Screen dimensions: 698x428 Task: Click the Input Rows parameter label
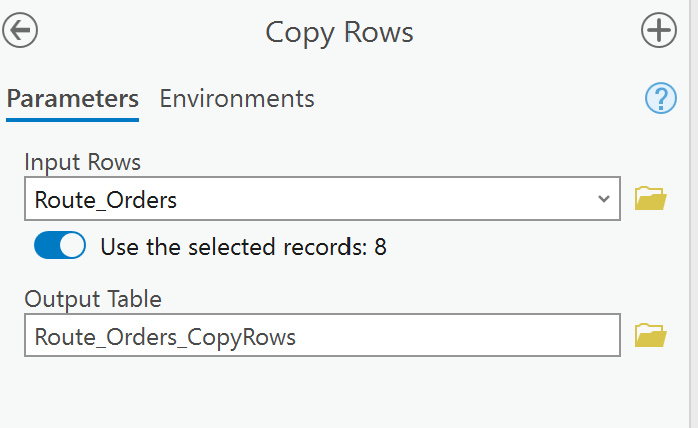point(83,162)
